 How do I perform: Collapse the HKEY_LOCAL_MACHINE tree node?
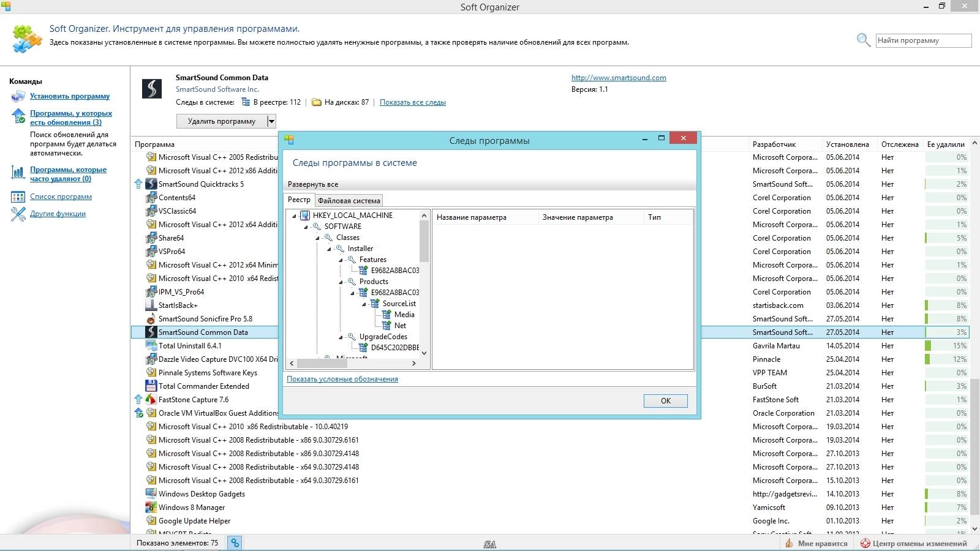294,216
